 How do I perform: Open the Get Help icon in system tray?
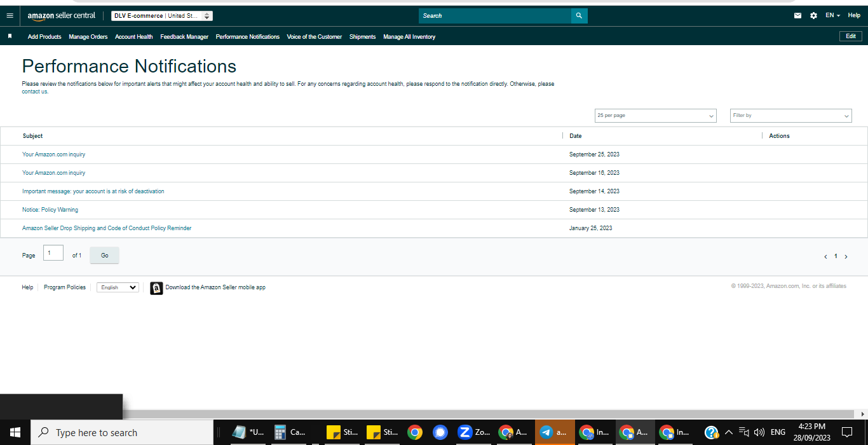coord(712,432)
